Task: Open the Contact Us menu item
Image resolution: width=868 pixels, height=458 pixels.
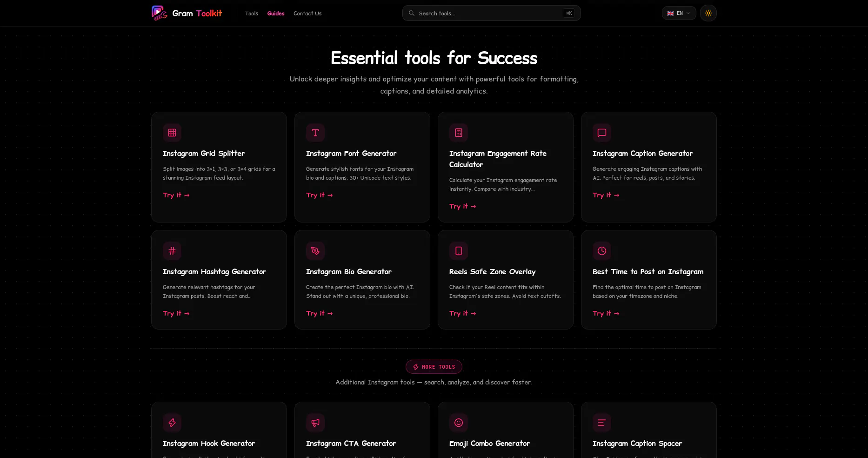Action: [x=307, y=13]
